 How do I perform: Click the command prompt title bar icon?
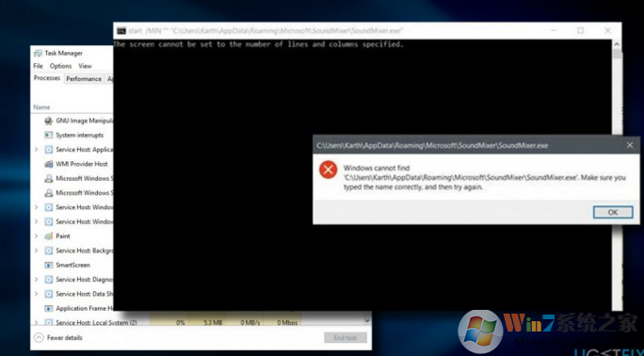[x=121, y=31]
